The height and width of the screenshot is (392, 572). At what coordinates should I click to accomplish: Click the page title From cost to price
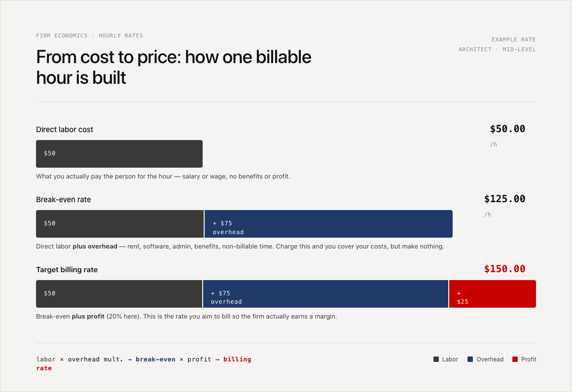point(174,67)
